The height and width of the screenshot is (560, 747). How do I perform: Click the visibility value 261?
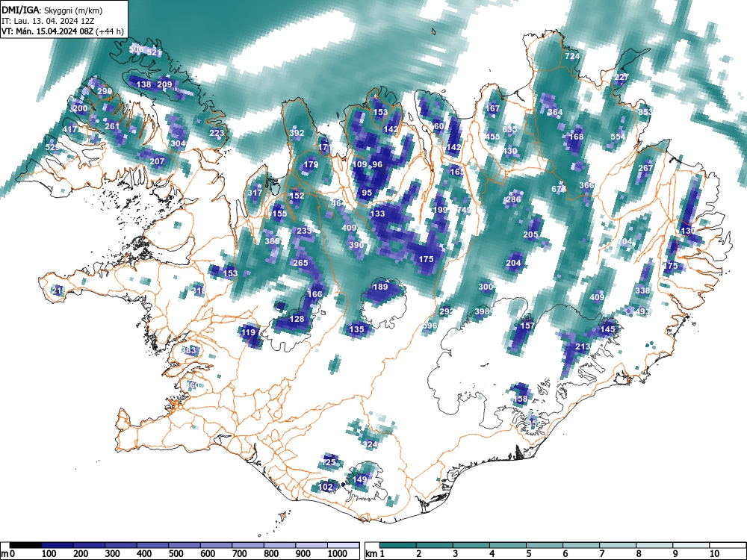(x=112, y=126)
